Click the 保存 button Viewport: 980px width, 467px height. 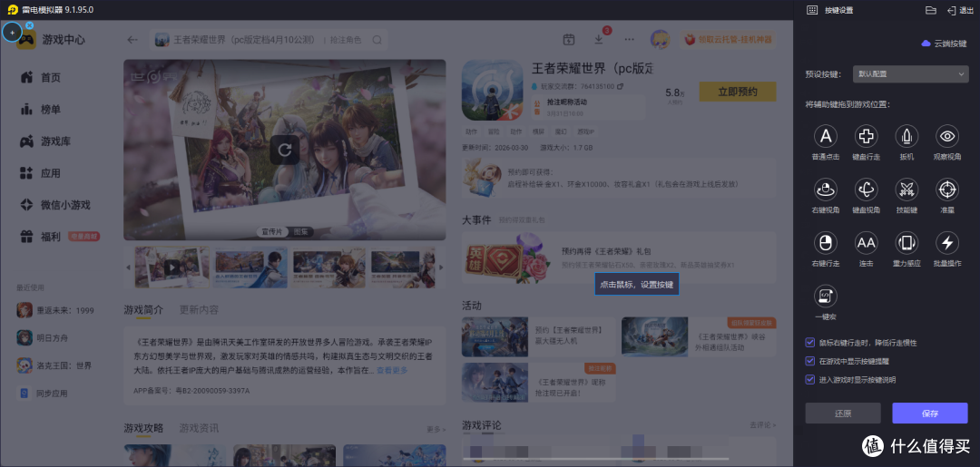(930, 413)
